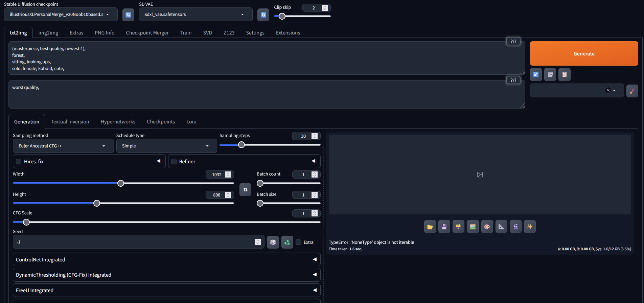Select the Hypernetworks tab
The height and width of the screenshot is (303, 644).
[x=118, y=122]
